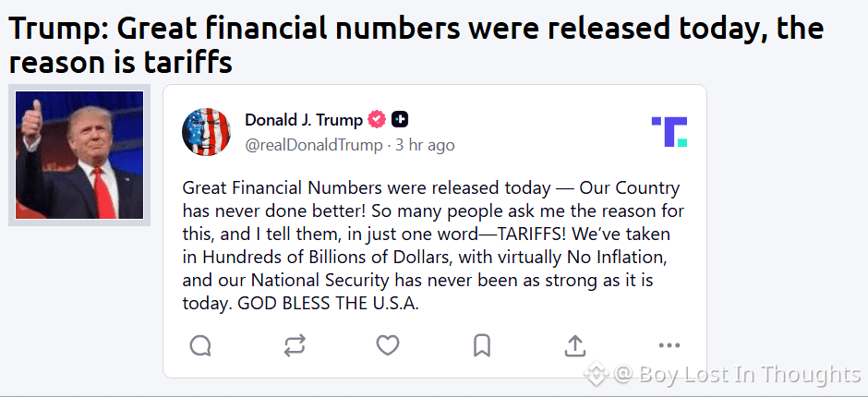Like the post with the heart icon
Image resolution: width=868 pixels, height=397 pixels.
[x=388, y=346]
